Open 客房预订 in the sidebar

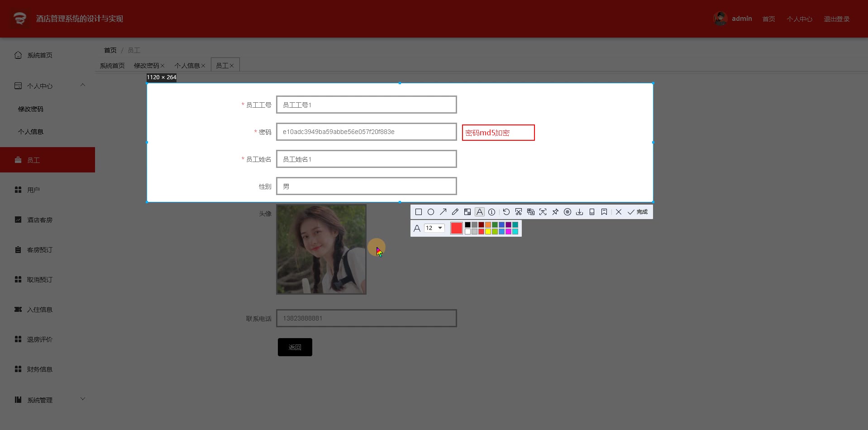click(48, 249)
